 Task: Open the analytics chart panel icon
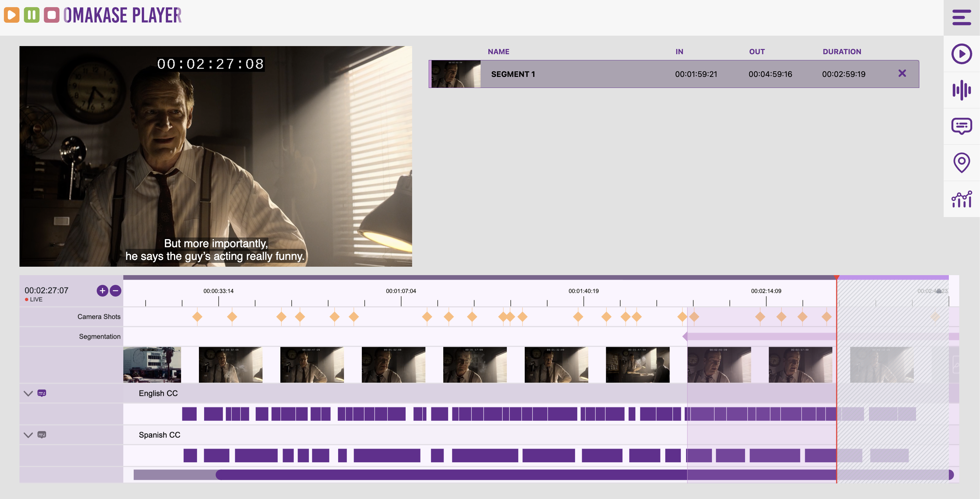962,199
